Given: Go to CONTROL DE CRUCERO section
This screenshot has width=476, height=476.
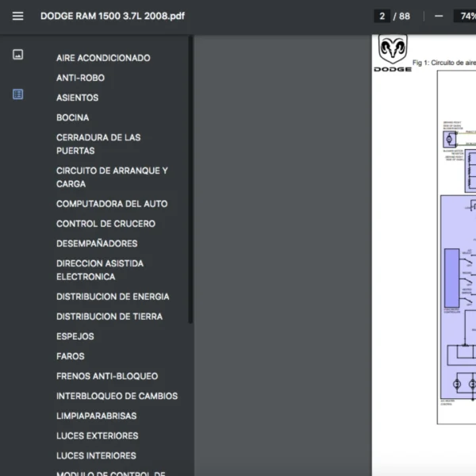Looking at the screenshot, I should 106,224.
